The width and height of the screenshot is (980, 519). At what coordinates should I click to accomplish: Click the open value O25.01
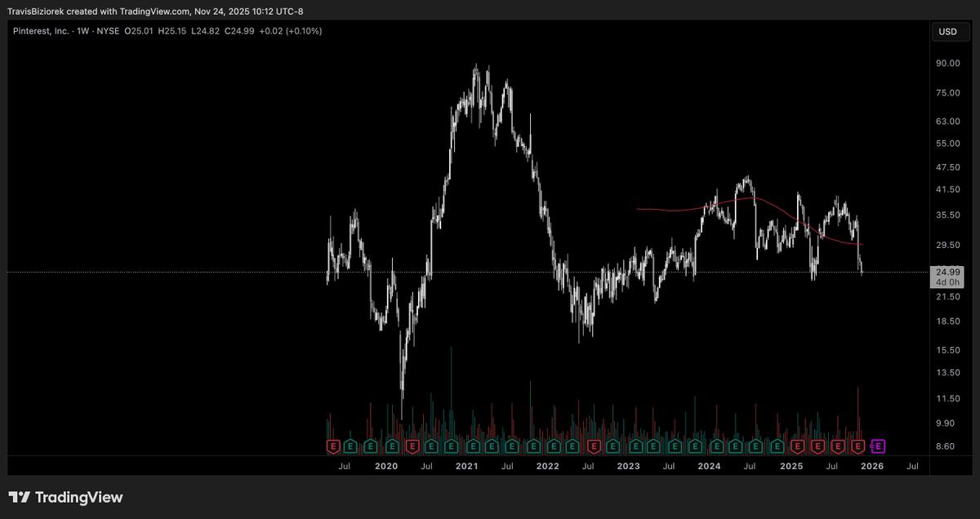(139, 31)
